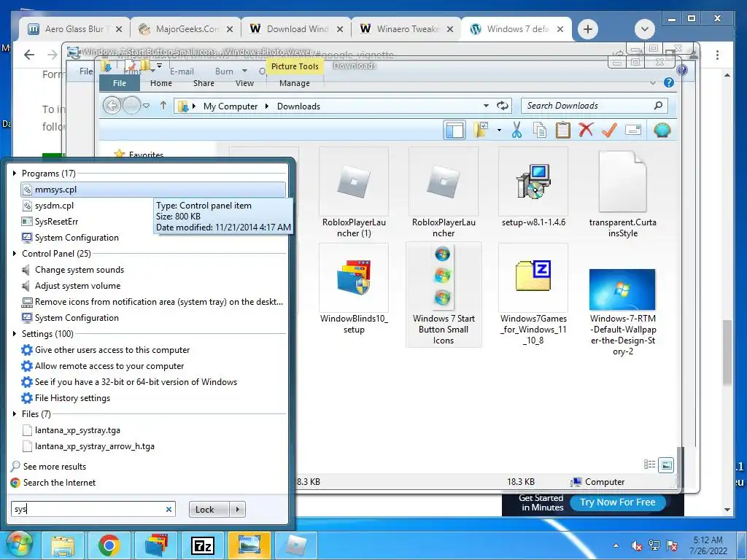Image resolution: width=747 pixels, height=560 pixels.
Task: Click the Up one level arrow
Action: (x=163, y=105)
